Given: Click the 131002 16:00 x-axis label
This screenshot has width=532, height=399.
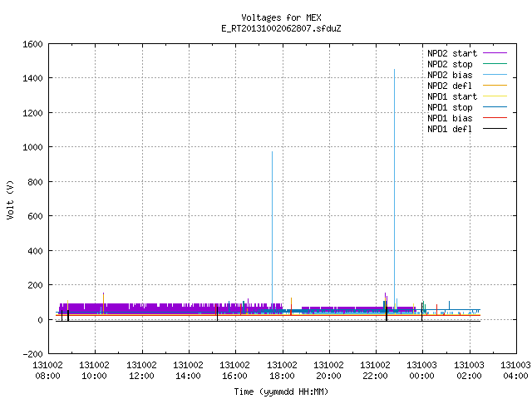Looking at the screenshot, I should point(234,371).
